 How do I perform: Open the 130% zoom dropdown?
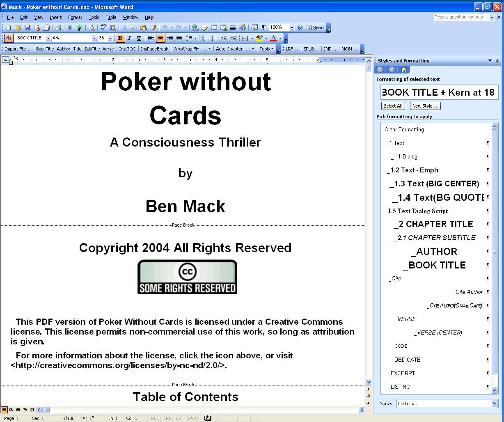(292, 28)
